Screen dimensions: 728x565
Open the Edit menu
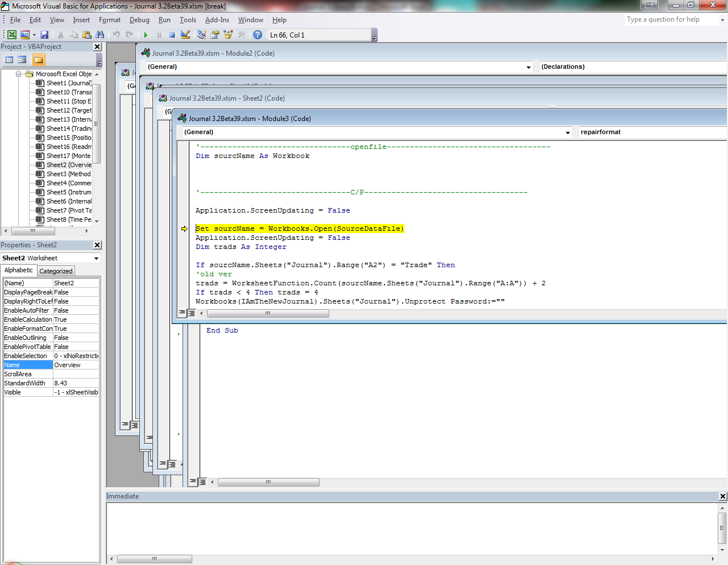[x=35, y=20]
